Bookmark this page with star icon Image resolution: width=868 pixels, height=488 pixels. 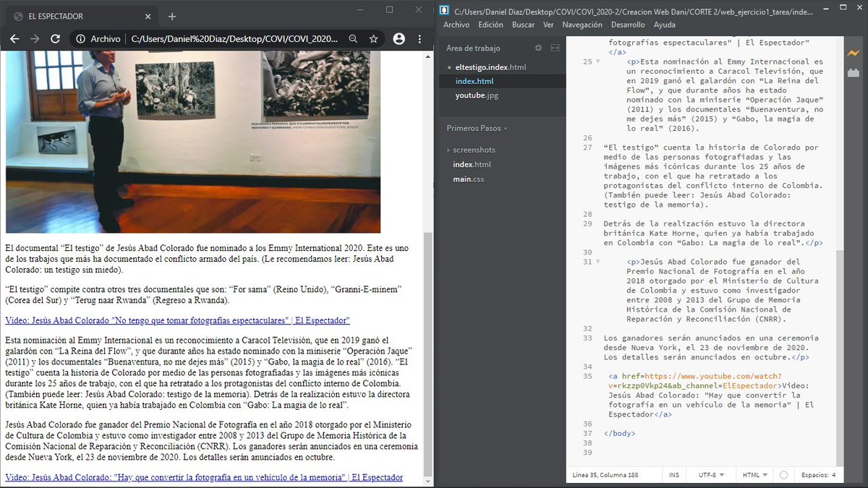tap(373, 39)
